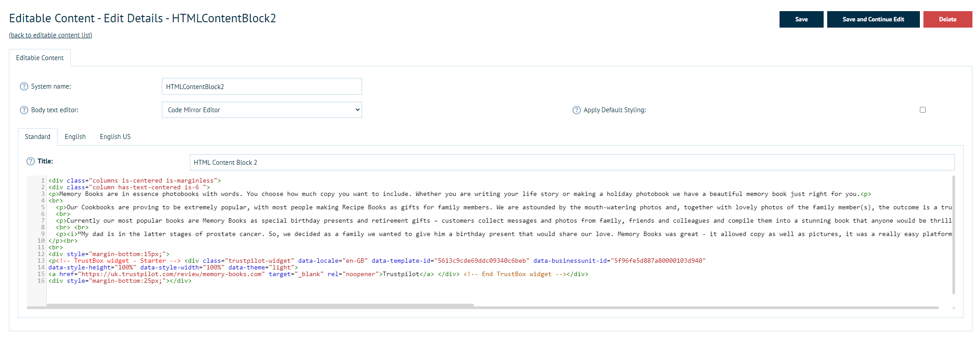Screen dimensions: 980x338
Task: Open the Editable Content tab
Action: tap(40, 58)
